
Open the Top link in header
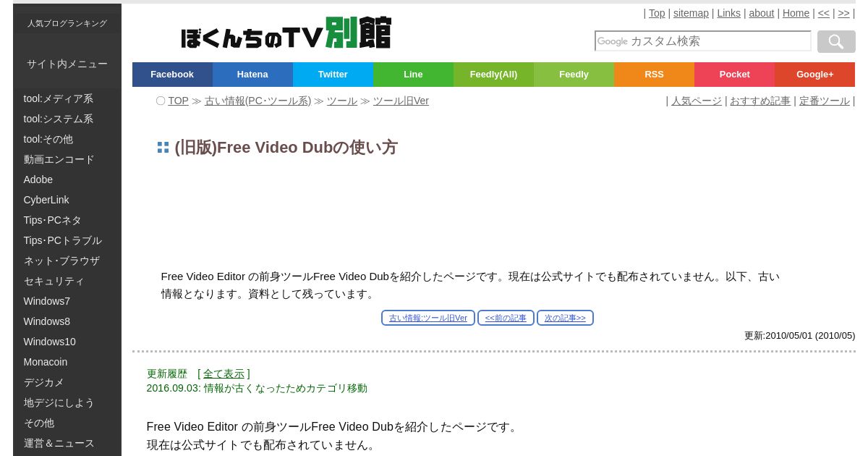(x=657, y=13)
